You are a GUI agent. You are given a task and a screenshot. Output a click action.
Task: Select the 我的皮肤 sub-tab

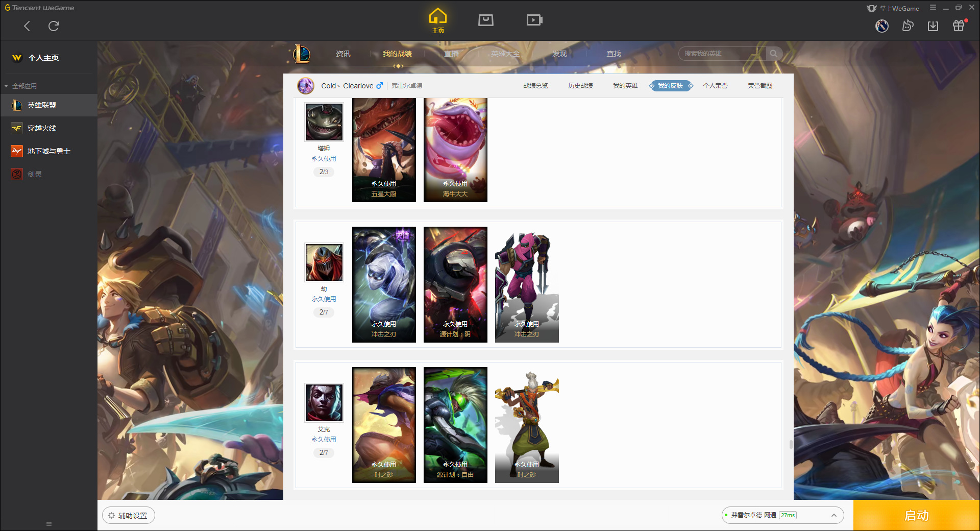[x=671, y=86]
